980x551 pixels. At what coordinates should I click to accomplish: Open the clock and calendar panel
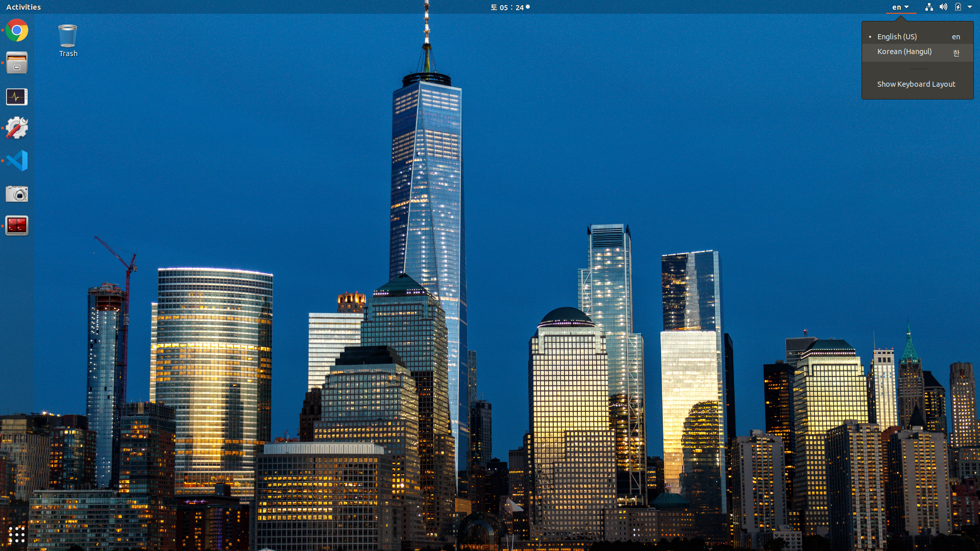click(509, 7)
